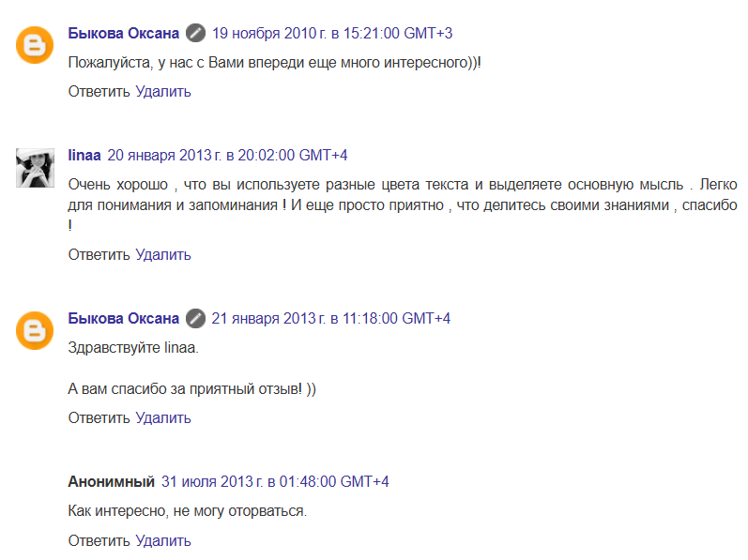748x560 pixels.
Task: Click text 'Здравствуйте linaa.'
Action: 133,348
